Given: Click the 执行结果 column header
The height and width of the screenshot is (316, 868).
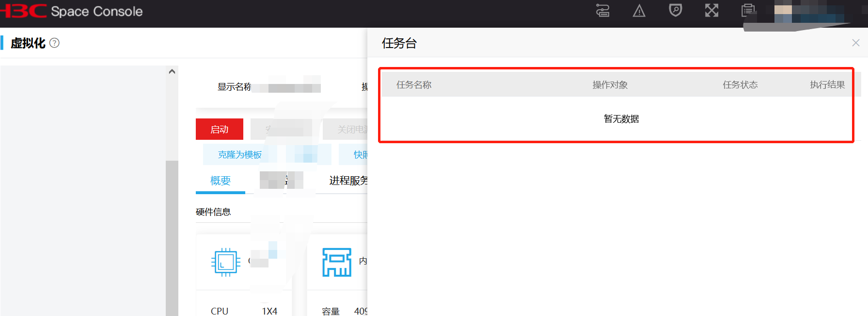Looking at the screenshot, I should pos(827,85).
